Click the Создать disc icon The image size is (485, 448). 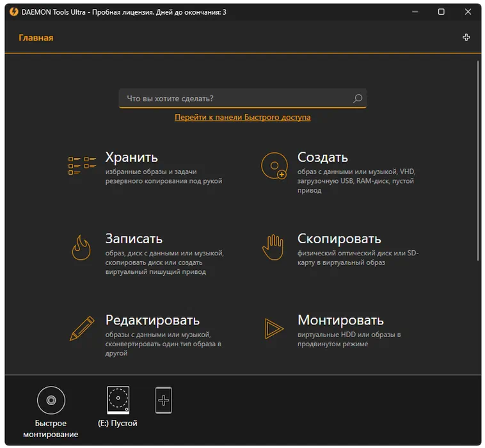point(274,166)
